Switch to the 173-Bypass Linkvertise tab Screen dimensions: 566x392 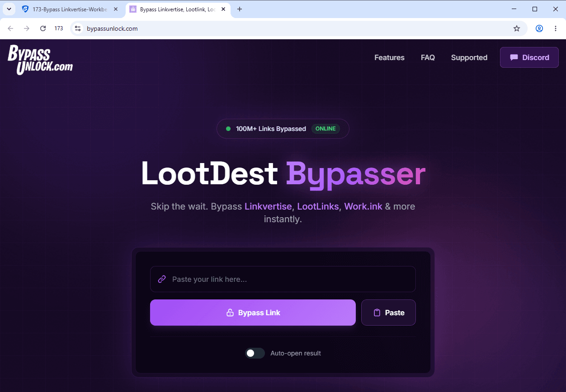tap(70, 9)
